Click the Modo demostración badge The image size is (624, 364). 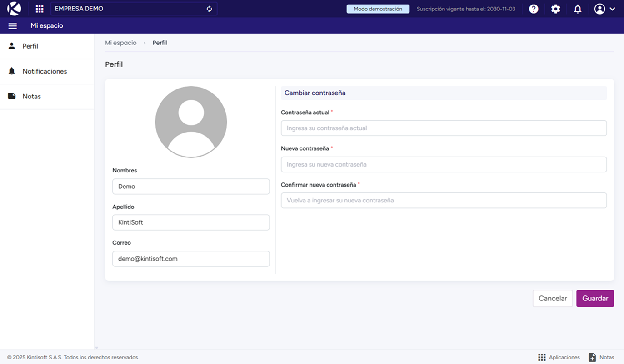point(378,9)
